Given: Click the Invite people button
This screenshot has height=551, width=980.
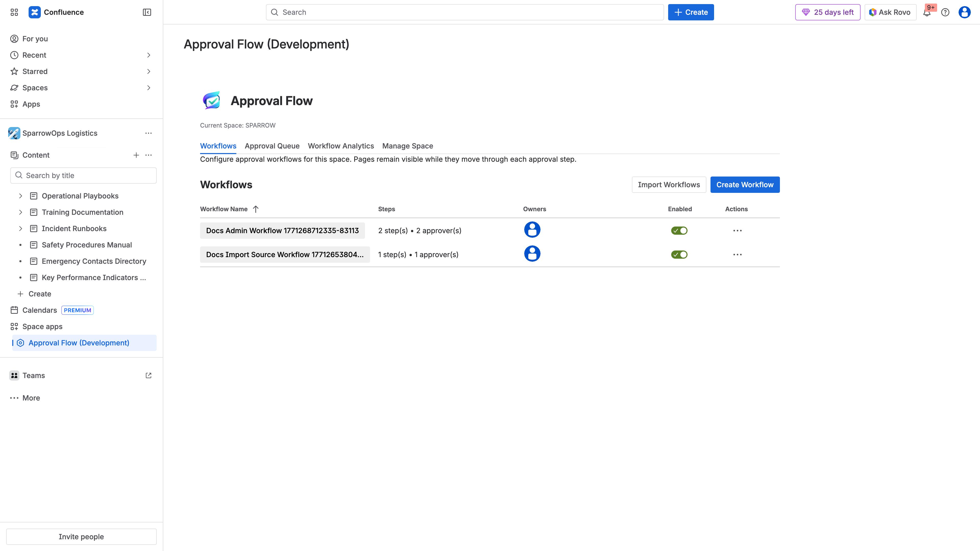Looking at the screenshot, I should [x=81, y=536].
